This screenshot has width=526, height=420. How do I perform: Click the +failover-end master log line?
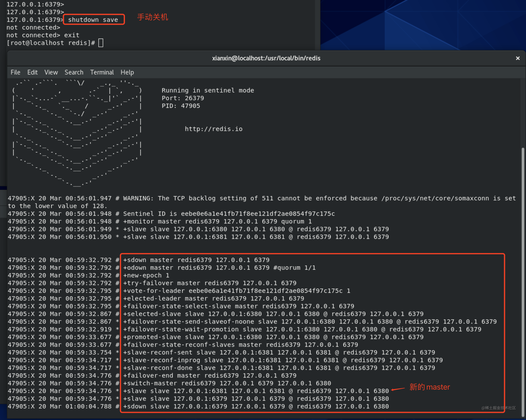[x=210, y=375]
